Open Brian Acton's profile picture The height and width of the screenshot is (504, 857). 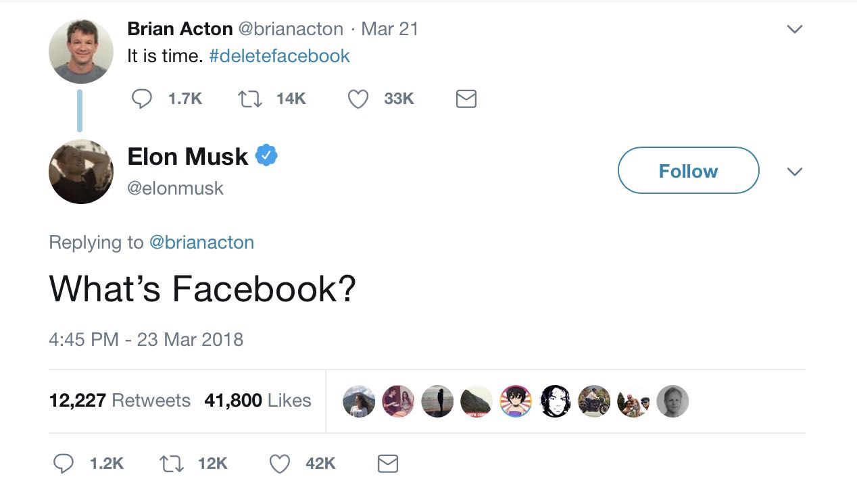click(81, 51)
